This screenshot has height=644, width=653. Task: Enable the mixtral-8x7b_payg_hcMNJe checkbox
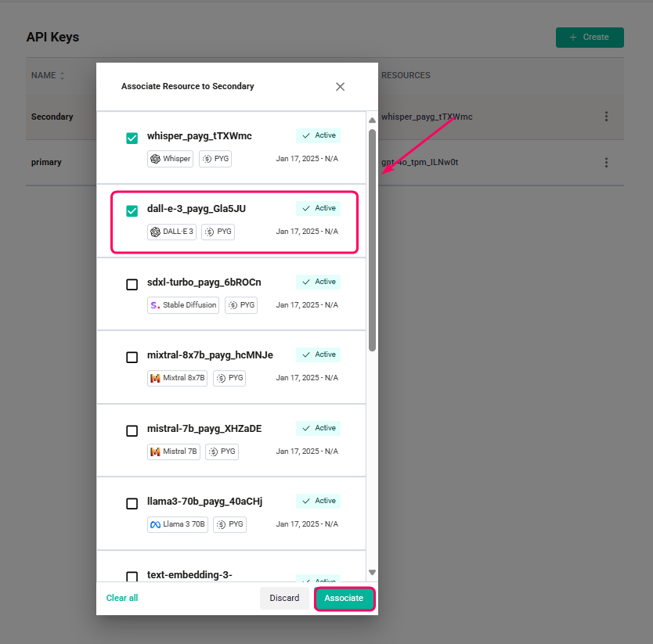tap(132, 357)
